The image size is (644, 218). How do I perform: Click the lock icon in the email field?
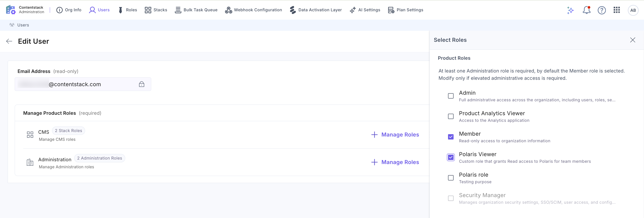142,84
